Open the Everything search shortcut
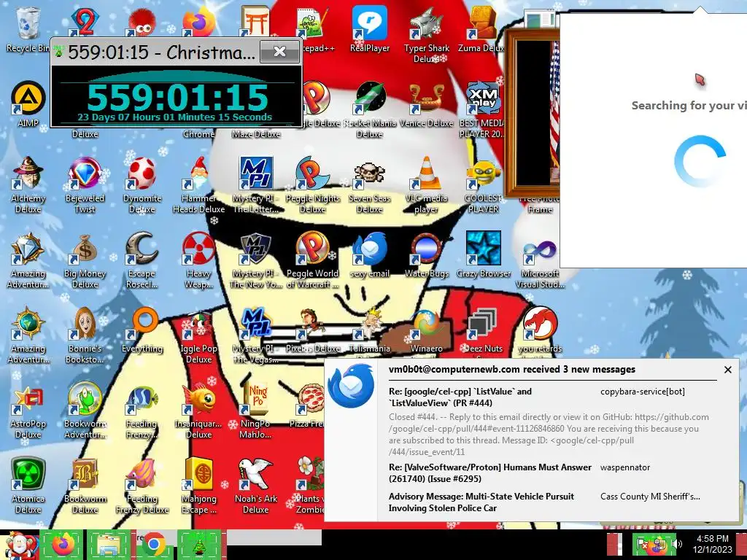This screenshot has width=747, height=560. (142, 330)
